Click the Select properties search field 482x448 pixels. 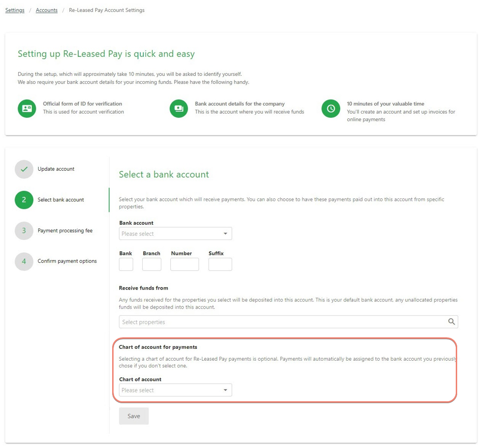point(288,322)
